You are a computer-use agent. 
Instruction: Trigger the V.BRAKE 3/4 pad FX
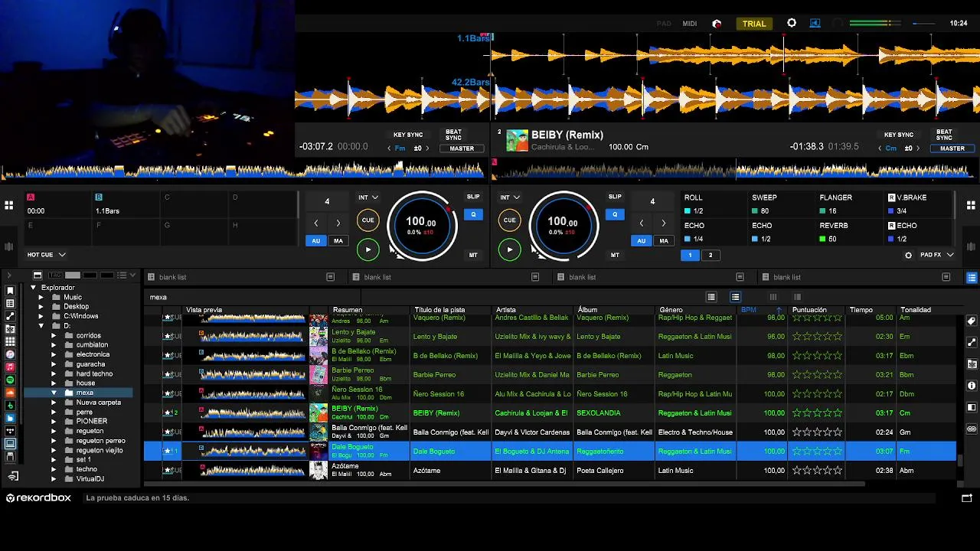click(920, 204)
